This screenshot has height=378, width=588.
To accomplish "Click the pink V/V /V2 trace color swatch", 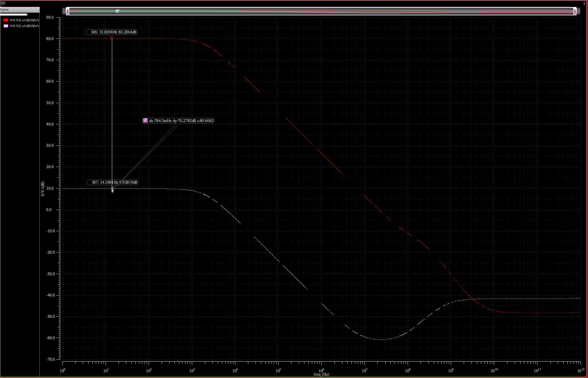I will click(x=6, y=26).
